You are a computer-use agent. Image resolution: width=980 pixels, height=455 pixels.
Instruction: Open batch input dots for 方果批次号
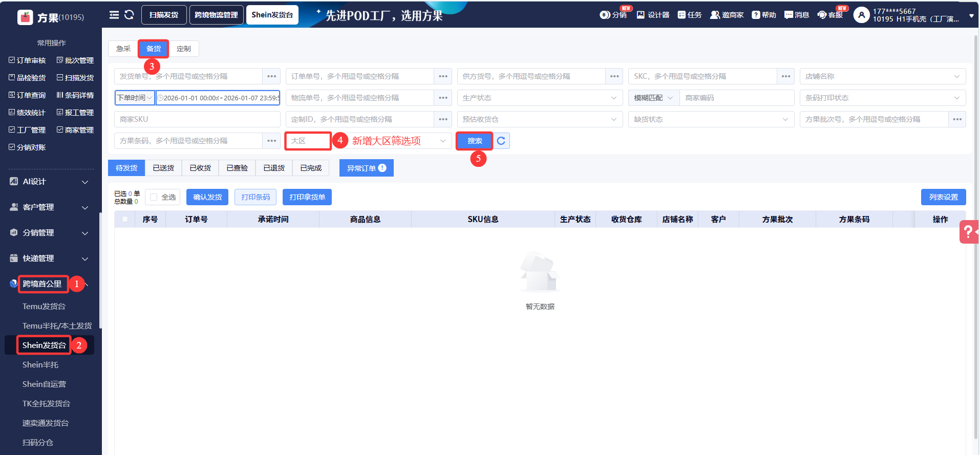(x=957, y=119)
